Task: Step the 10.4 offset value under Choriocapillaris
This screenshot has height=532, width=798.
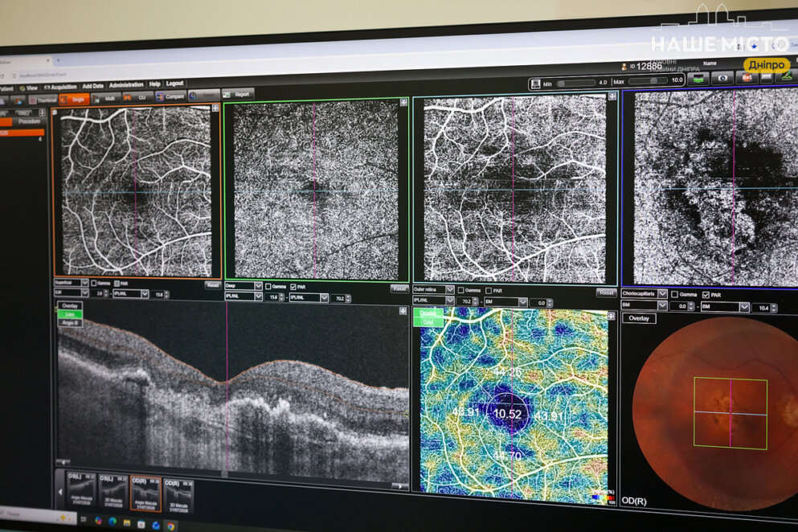Action: click(774, 308)
